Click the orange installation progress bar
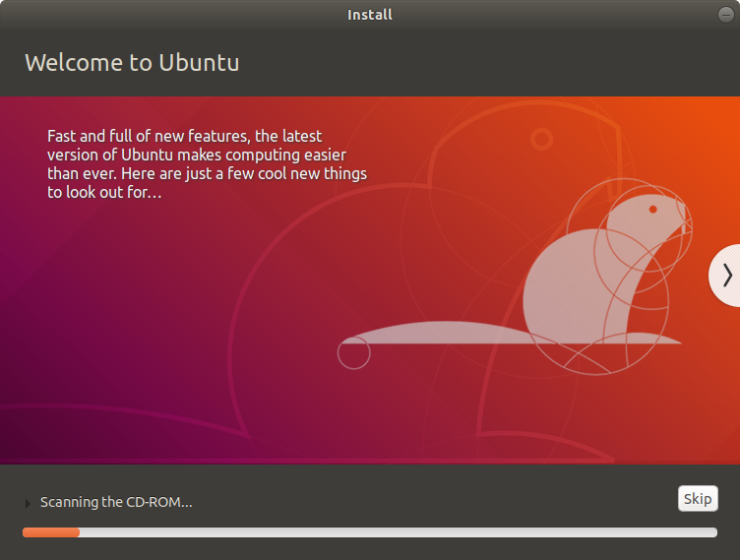Image resolution: width=740 pixels, height=560 pixels. [x=370, y=532]
